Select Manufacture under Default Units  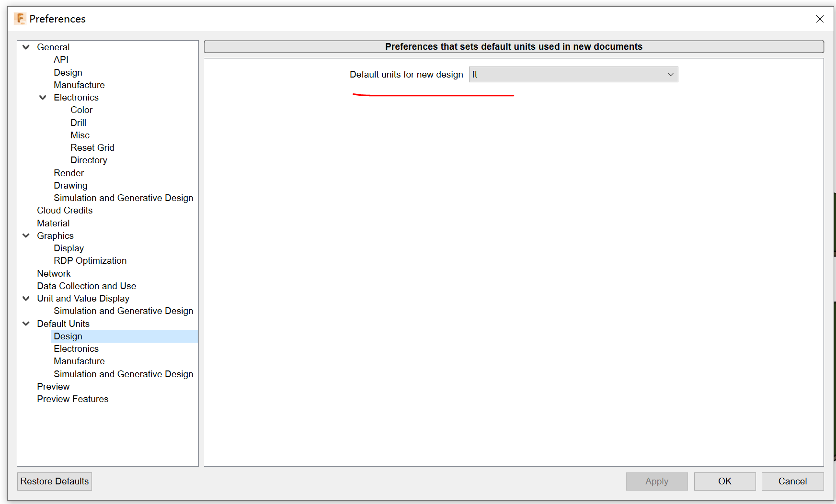(x=79, y=361)
